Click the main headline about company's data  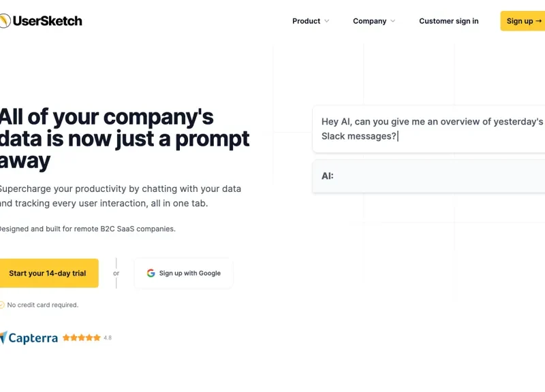tap(125, 139)
